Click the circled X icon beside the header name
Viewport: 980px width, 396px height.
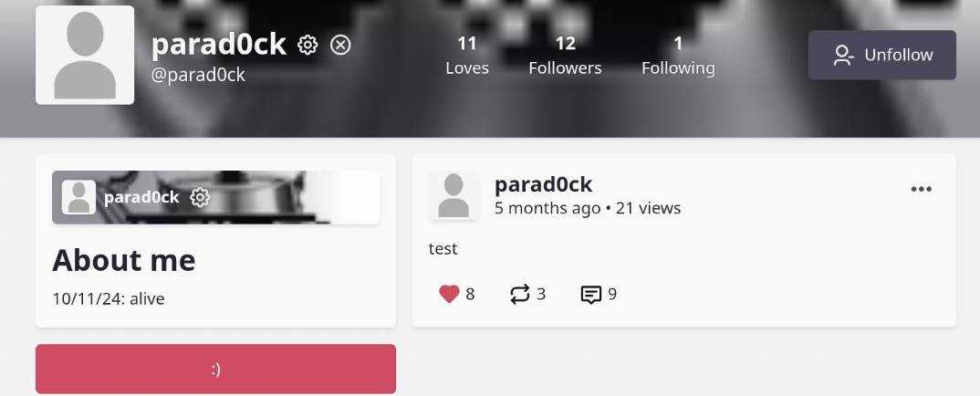coord(340,45)
